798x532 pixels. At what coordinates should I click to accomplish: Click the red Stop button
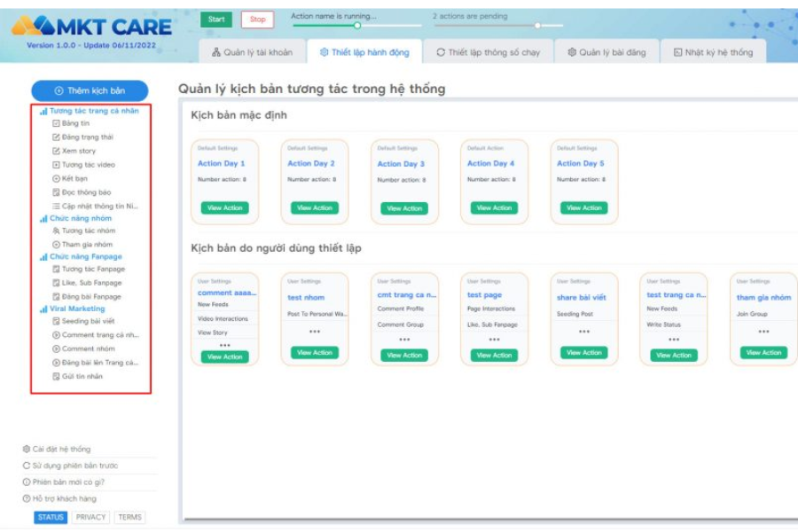point(257,20)
